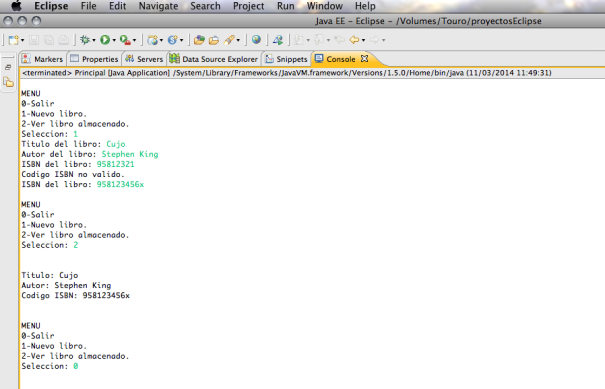Click the console line 'Codigo ISBN no valido.'
The width and height of the screenshot is (605, 389).
(x=73, y=174)
